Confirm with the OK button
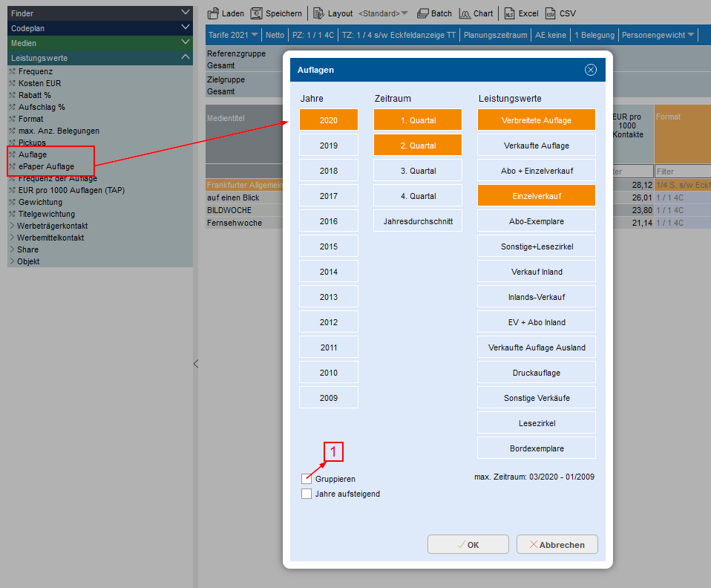 (468, 544)
